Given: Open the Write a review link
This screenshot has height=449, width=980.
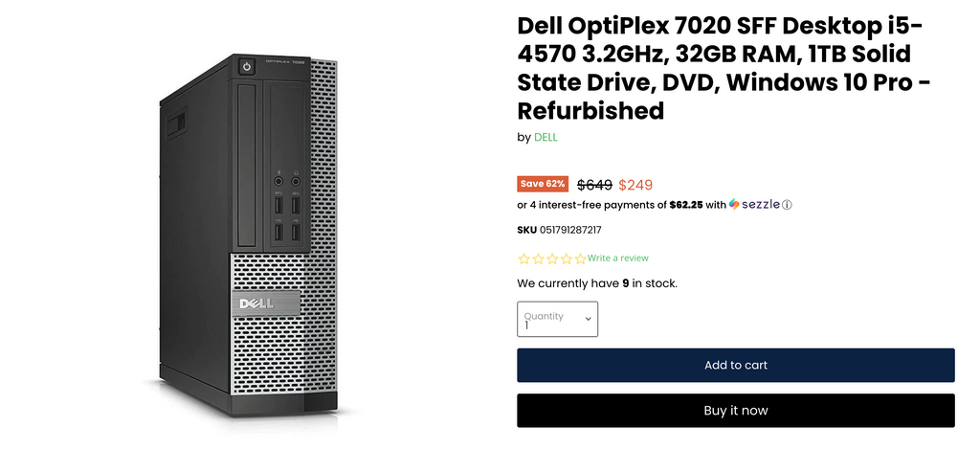Looking at the screenshot, I should (x=618, y=258).
